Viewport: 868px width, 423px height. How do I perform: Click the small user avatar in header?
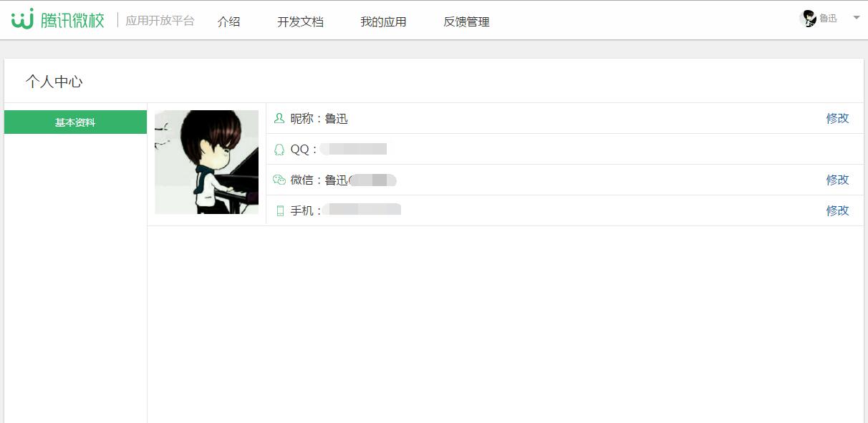[x=809, y=19]
